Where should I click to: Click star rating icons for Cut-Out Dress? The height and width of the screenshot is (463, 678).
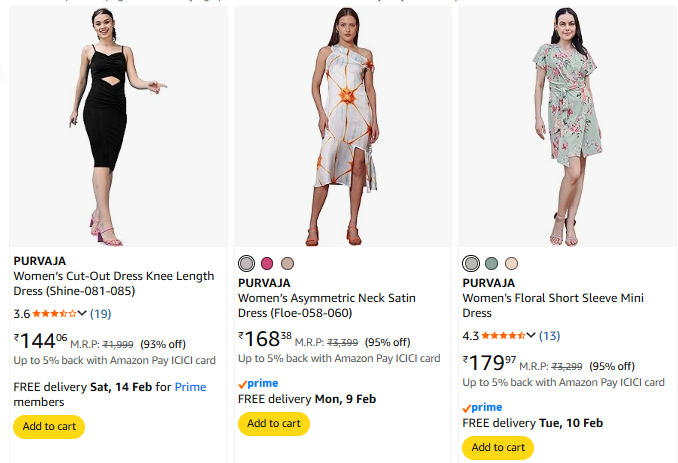click(x=54, y=313)
